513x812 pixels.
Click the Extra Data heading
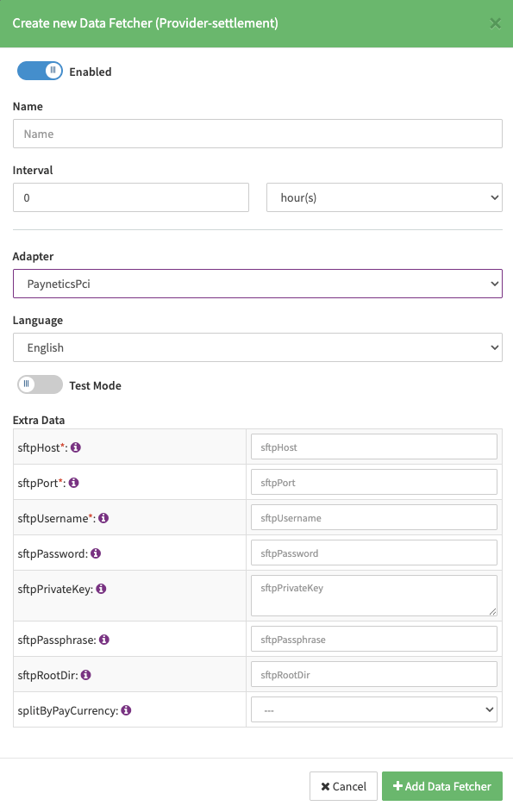click(x=39, y=420)
